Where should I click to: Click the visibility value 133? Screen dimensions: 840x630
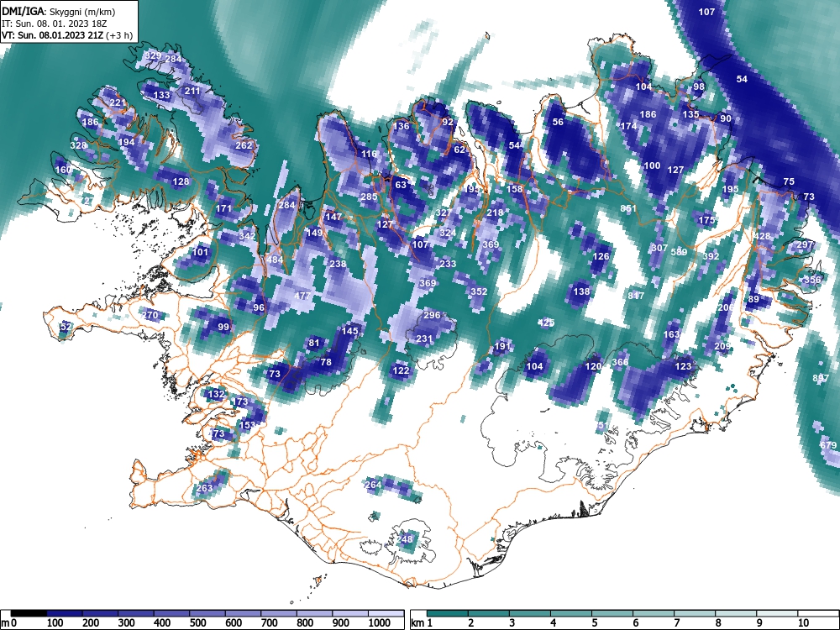(x=161, y=96)
